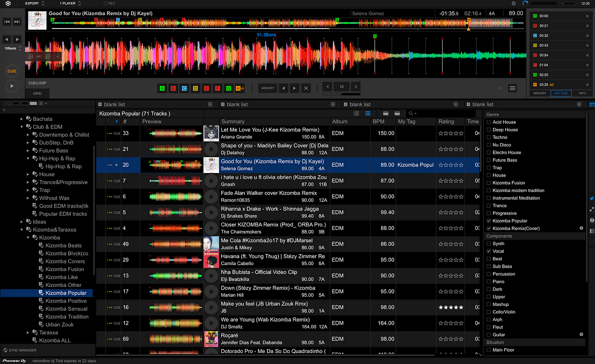Viewport: 595px width, 364px height.
Task: Check the Acid House genre tag
Action: point(489,122)
